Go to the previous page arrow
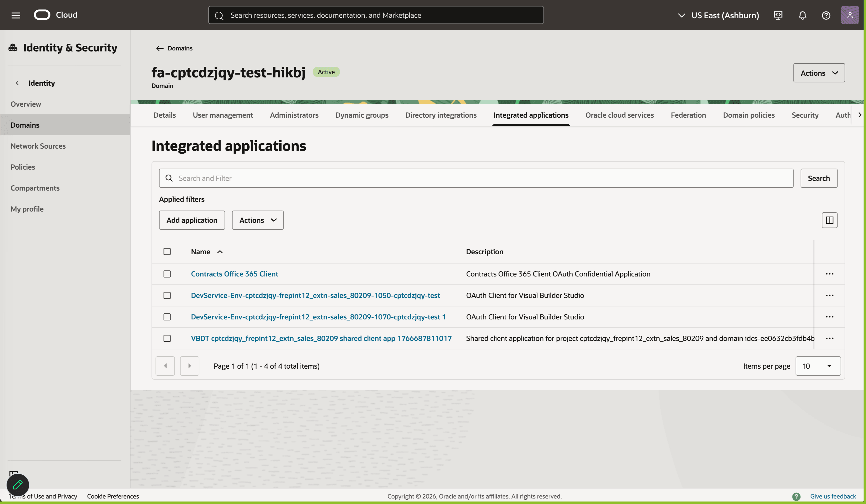This screenshot has height=504, width=866. click(165, 366)
